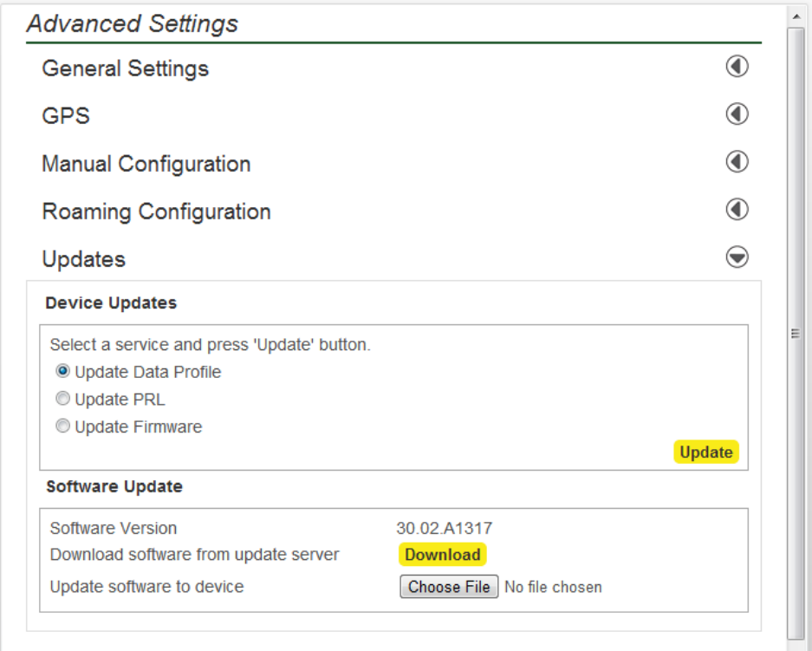Select the Update Firmware radio button
812x651 pixels.
[62, 426]
